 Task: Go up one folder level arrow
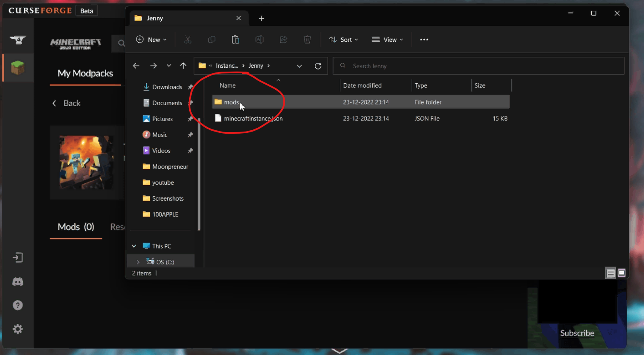pos(183,66)
